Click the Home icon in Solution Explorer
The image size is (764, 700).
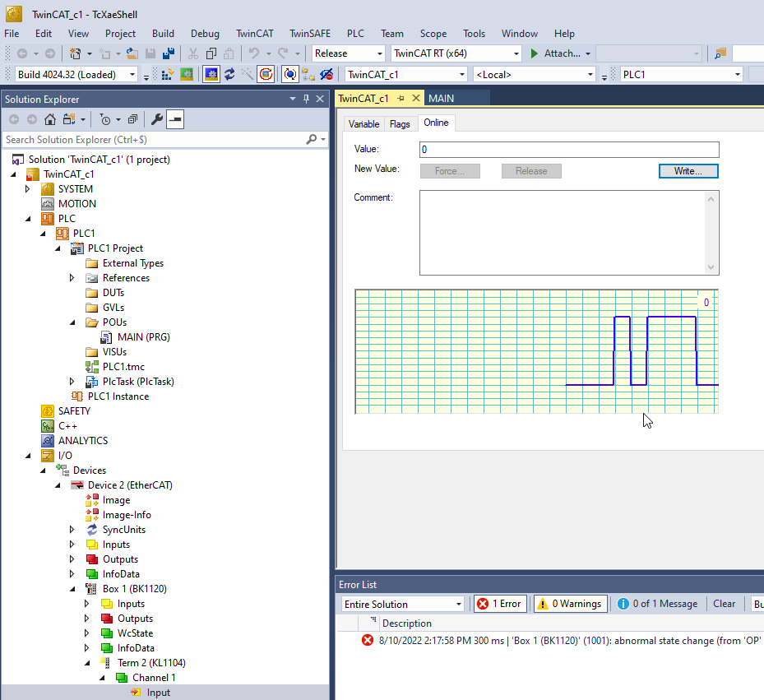[50, 119]
